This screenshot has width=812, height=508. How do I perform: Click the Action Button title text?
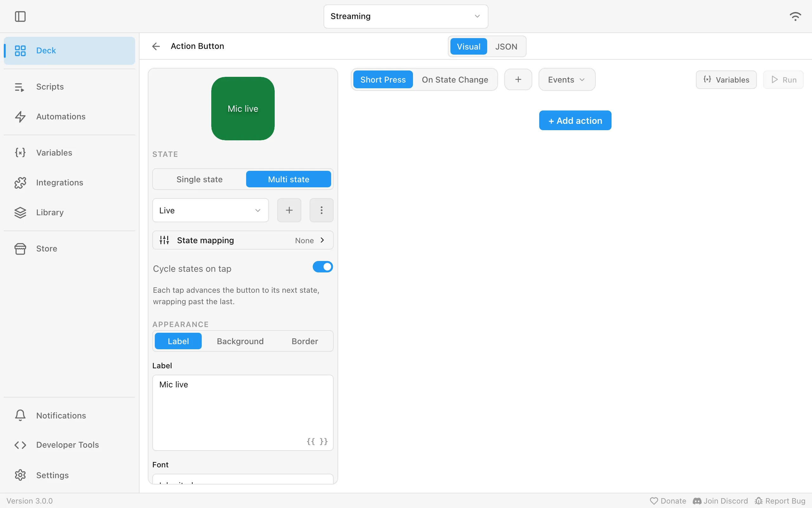point(197,46)
